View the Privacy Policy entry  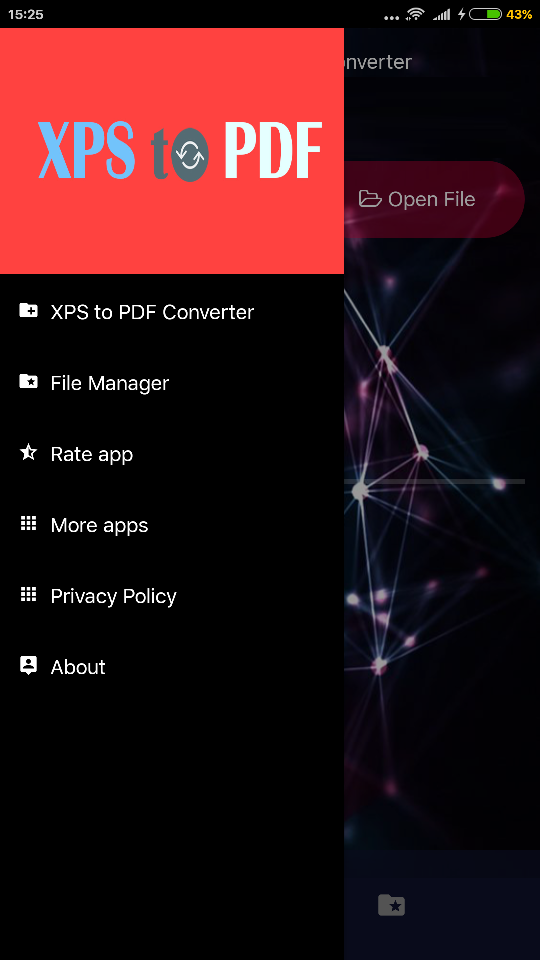(x=171, y=596)
